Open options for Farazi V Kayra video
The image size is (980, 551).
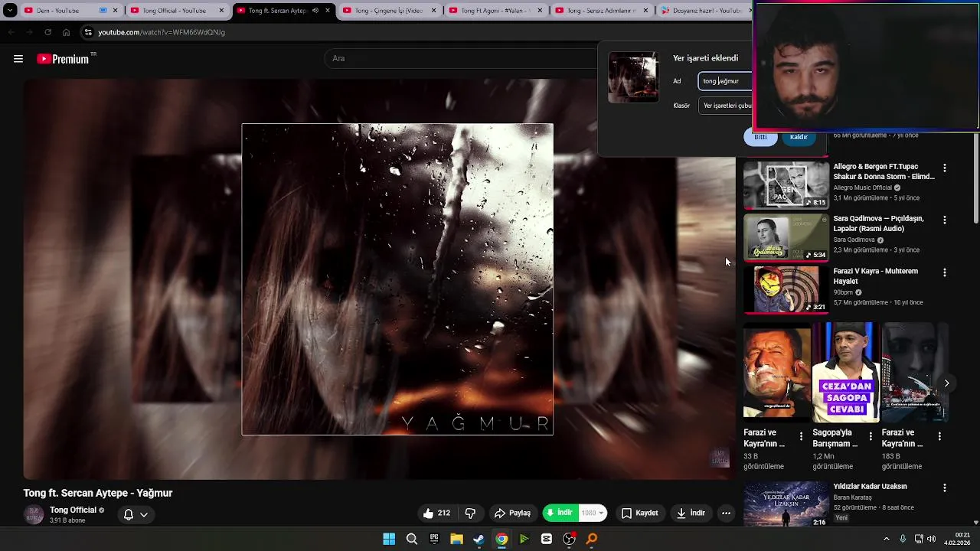[x=944, y=272]
